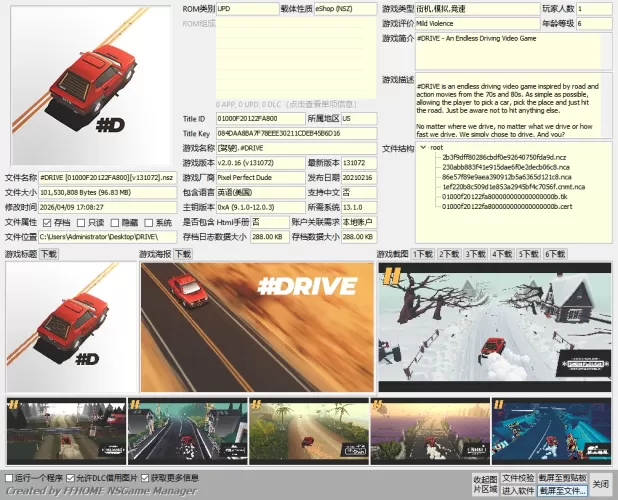Screen dimensions: 618x500
Task: Click '0 APP, 0 UPD, 0 DLC' info text
Action: click(286, 105)
